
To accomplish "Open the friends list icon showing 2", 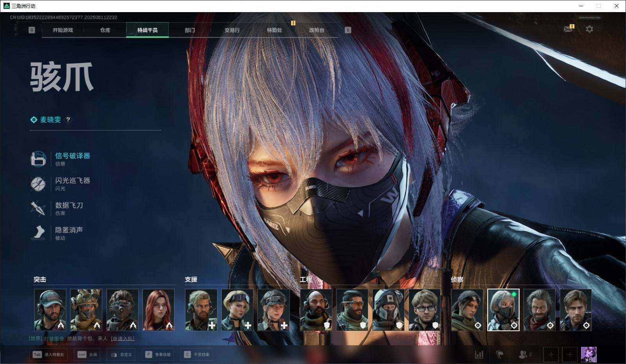I will click(525, 354).
